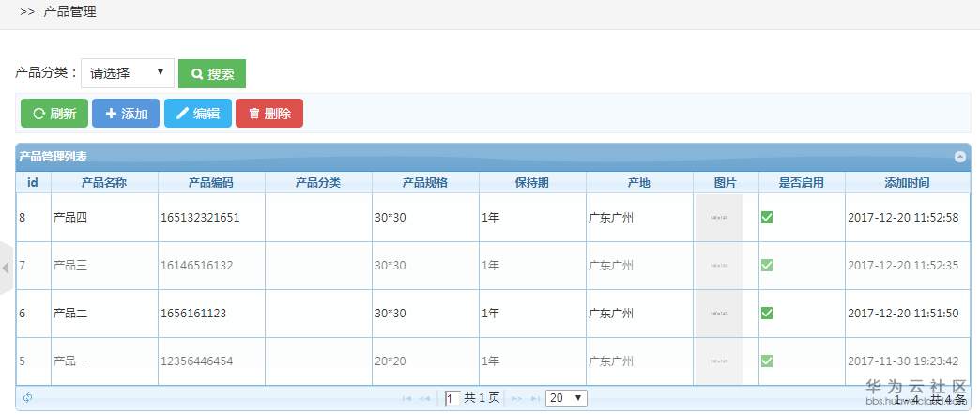Open the image thumbnail for 产品四
The image size is (980, 415).
coord(719,218)
